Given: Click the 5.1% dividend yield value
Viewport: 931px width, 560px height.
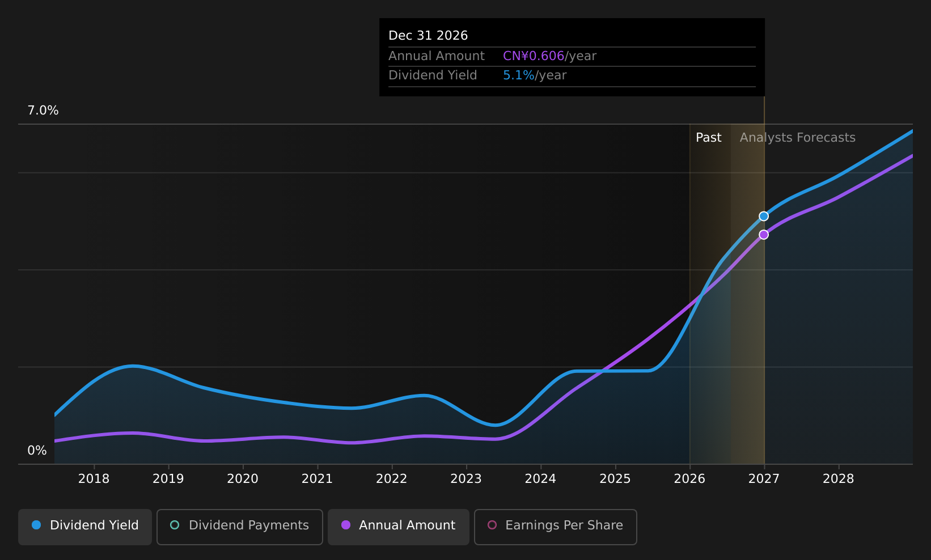Looking at the screenshot, I should (x=519, y=75).
